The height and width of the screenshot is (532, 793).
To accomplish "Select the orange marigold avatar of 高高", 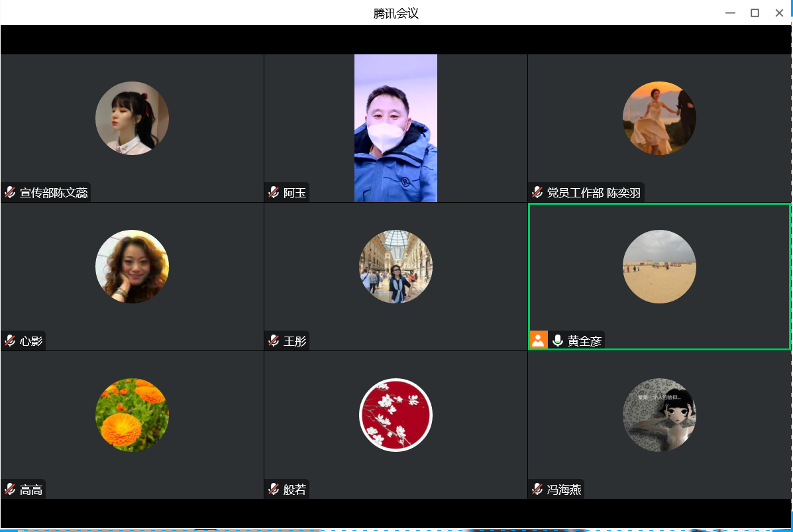I will coord(132,415).
